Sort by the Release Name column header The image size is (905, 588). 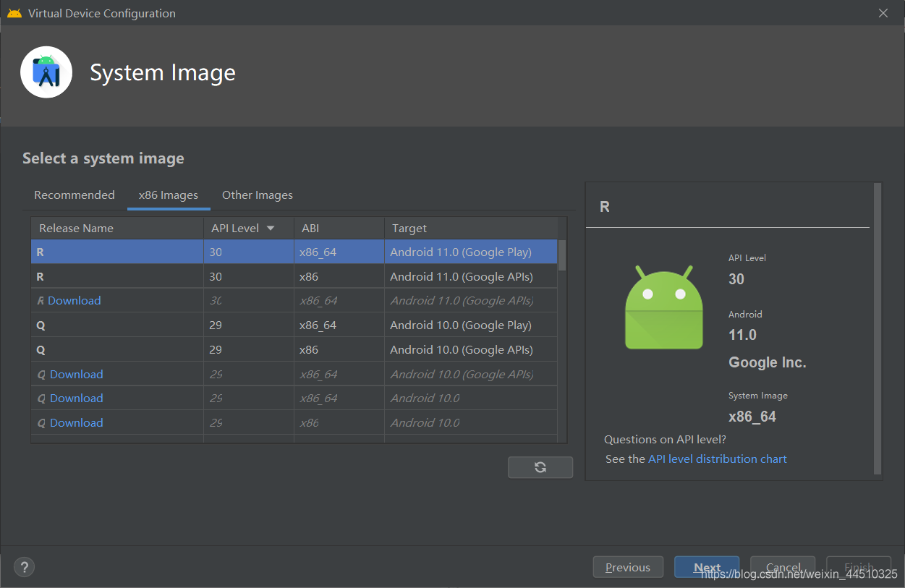(x=117, y=228)
